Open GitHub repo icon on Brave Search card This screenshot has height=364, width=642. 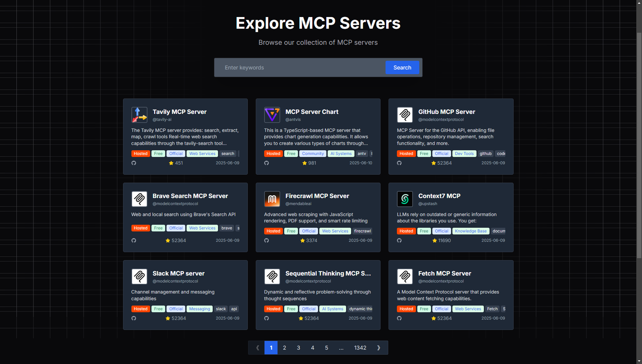tap(134, 240)
